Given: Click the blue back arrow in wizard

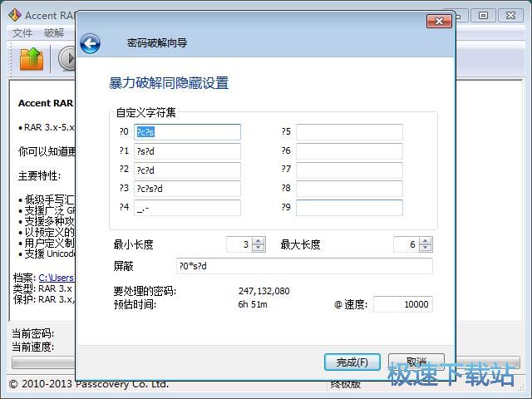Looking at the screenshot, I should 91,44.
